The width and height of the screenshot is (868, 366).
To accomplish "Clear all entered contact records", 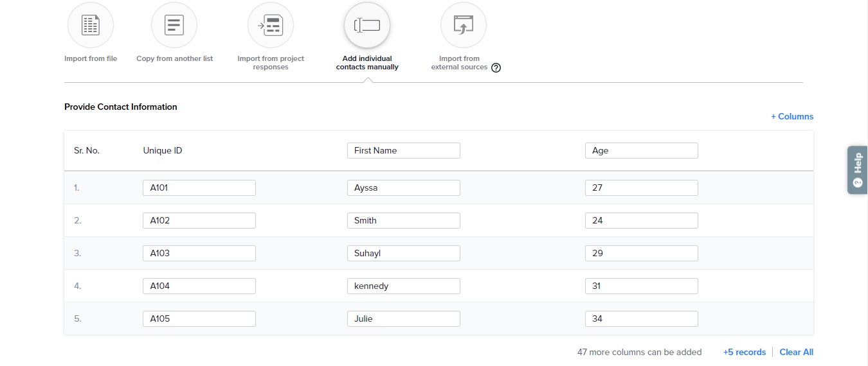I will pos(796,352).
